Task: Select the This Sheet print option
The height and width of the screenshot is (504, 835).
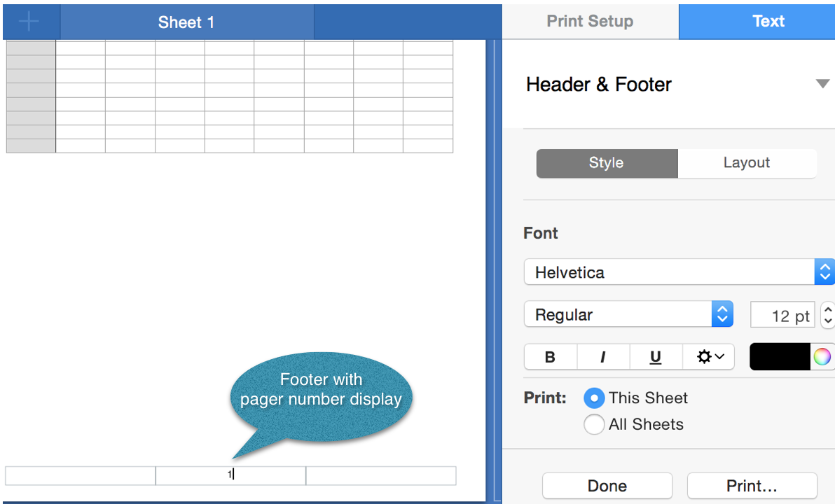Action: coord(594,398)
